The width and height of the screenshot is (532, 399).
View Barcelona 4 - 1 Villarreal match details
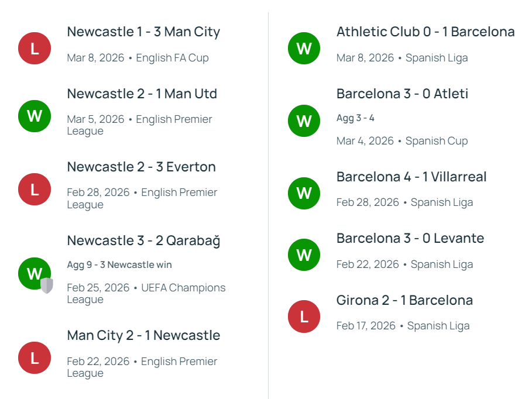411,177
